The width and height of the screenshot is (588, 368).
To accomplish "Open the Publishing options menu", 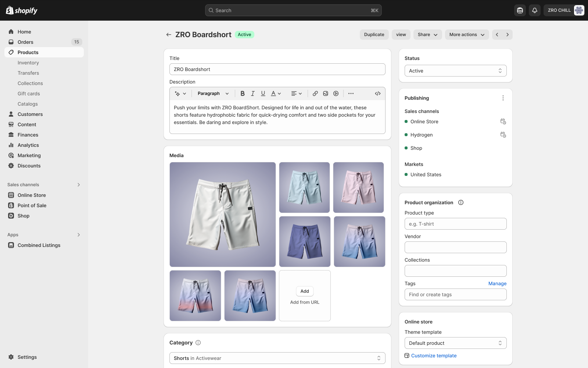I will coord(503,98).
